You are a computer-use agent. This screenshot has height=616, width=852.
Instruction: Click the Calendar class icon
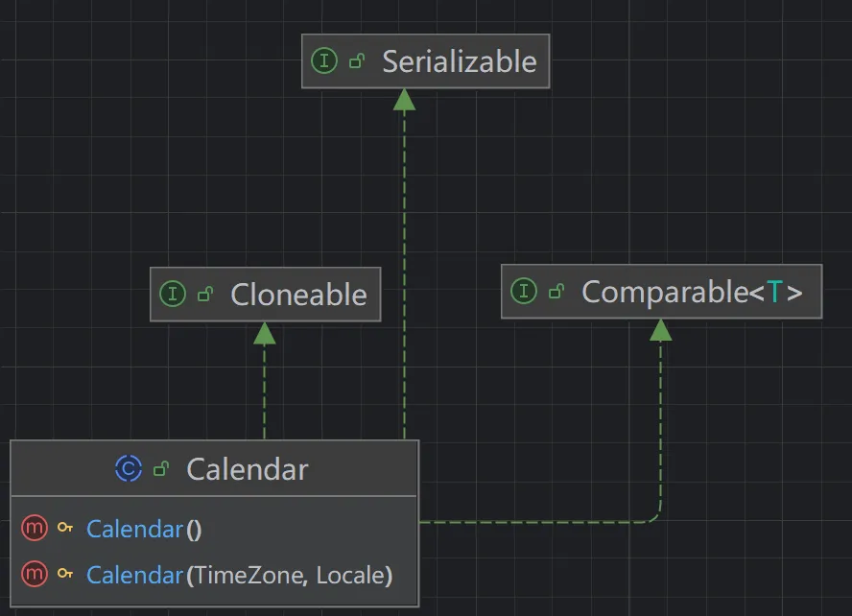[x=128, y=469]
